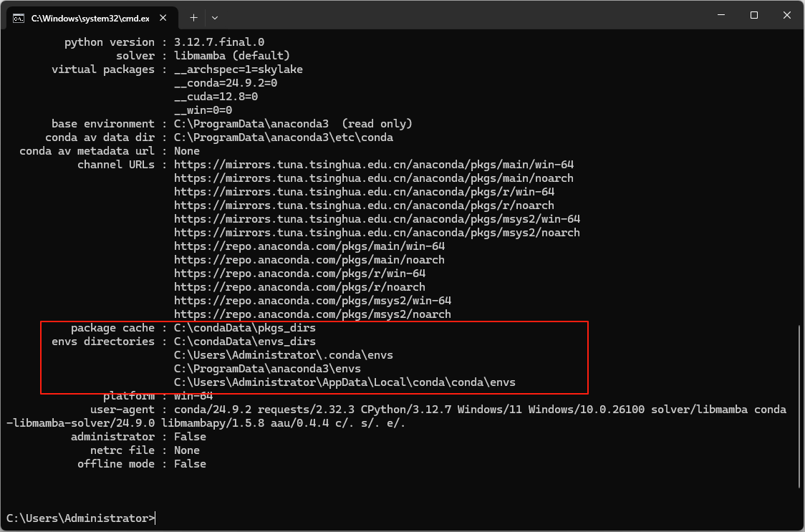Open the new tab profile dropdown

(215, 17)
